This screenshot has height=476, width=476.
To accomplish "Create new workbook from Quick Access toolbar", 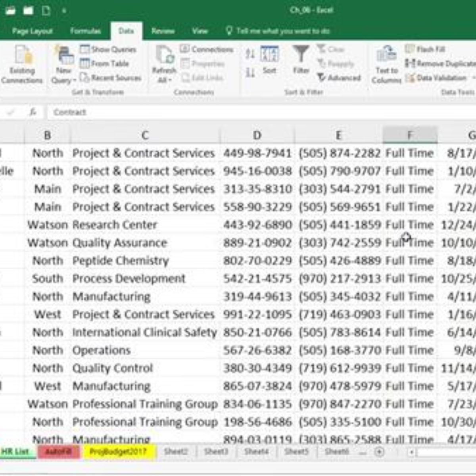I will (46, 10).
